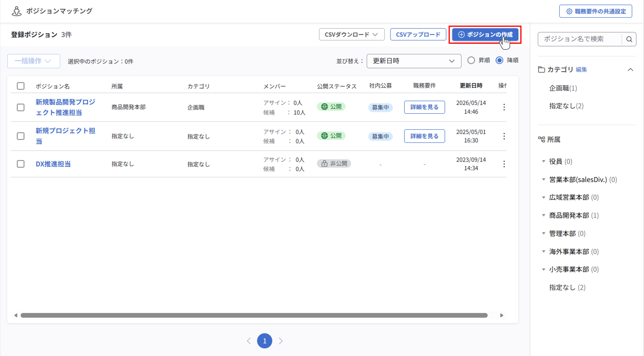Image resolution: width=644 pixels, height=356 pixels.
Task: Click 詳細を見る for 新規製品開発プロジェクト推進担当
Action: [424, 107]
